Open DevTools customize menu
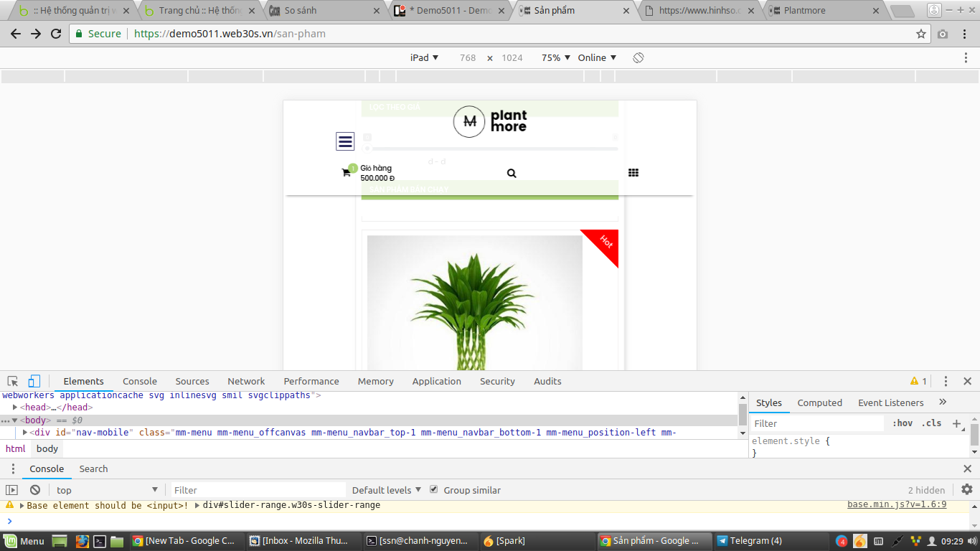980x551 pixels. (946, 381)
